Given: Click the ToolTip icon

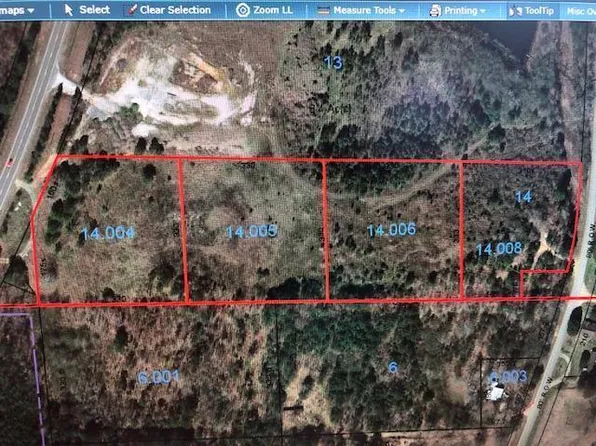Looking at the screenshot, I should tap(515, 11).
